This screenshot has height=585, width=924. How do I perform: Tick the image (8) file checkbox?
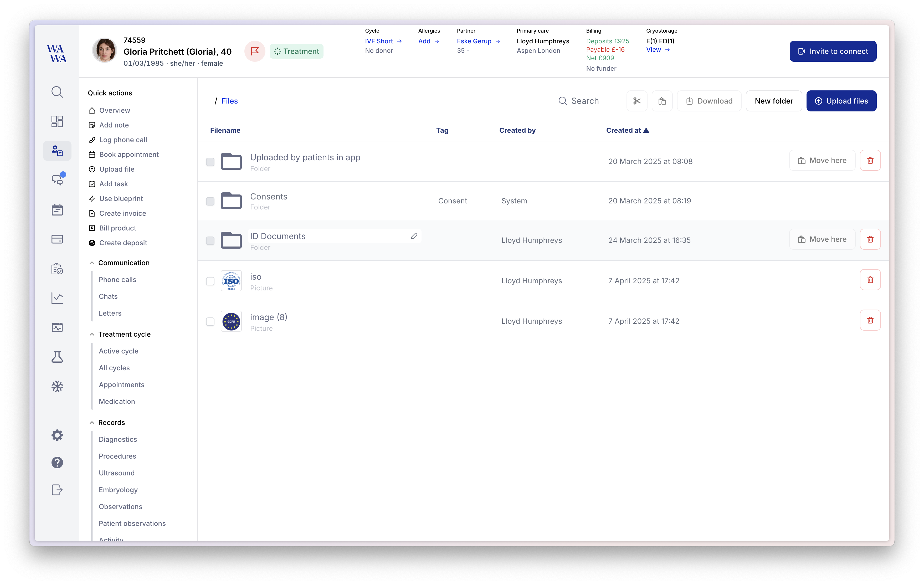coord(210,321)
